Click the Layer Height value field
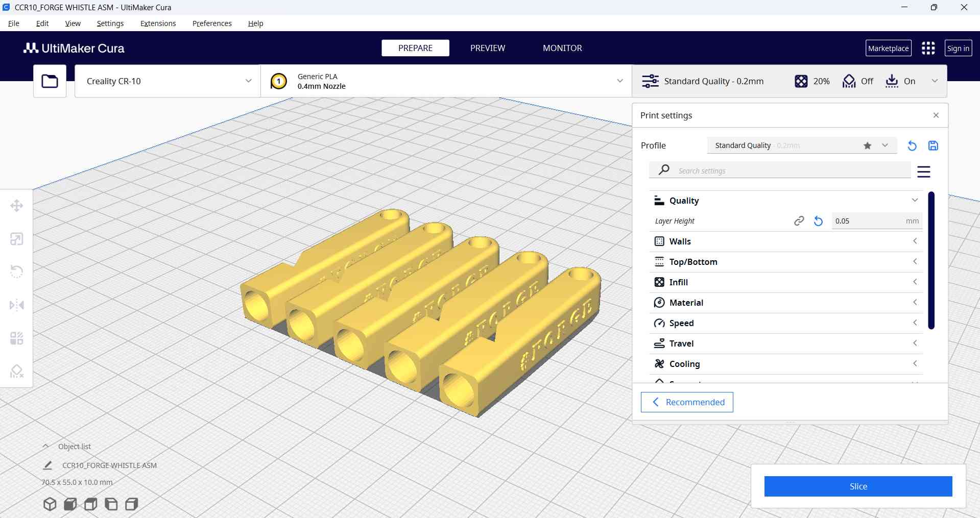Screen dimensions: 980x518 [x=876, y=221]
